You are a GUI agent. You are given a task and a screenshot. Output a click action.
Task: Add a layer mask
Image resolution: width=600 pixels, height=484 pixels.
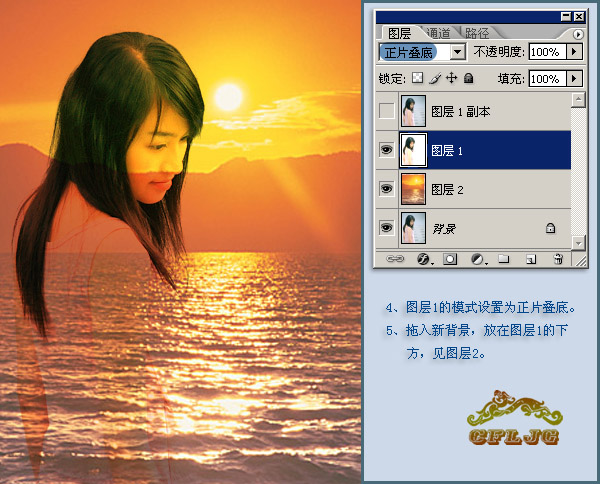(x=450, y=259)
